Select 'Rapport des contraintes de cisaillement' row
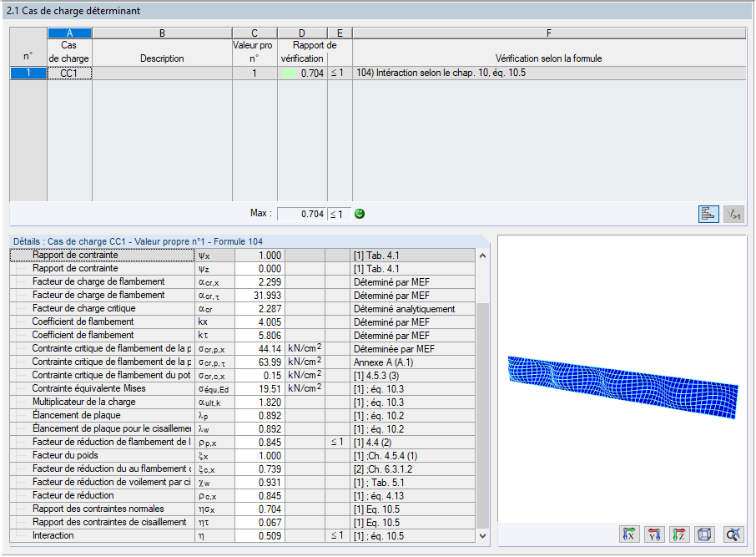The image size is (756, 557). tap(243, 522)
